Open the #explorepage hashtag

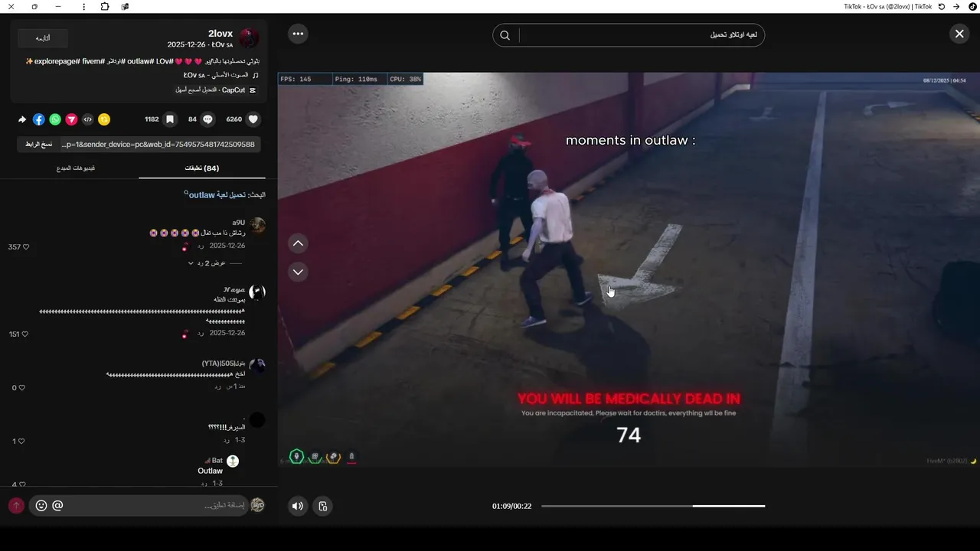56,60
